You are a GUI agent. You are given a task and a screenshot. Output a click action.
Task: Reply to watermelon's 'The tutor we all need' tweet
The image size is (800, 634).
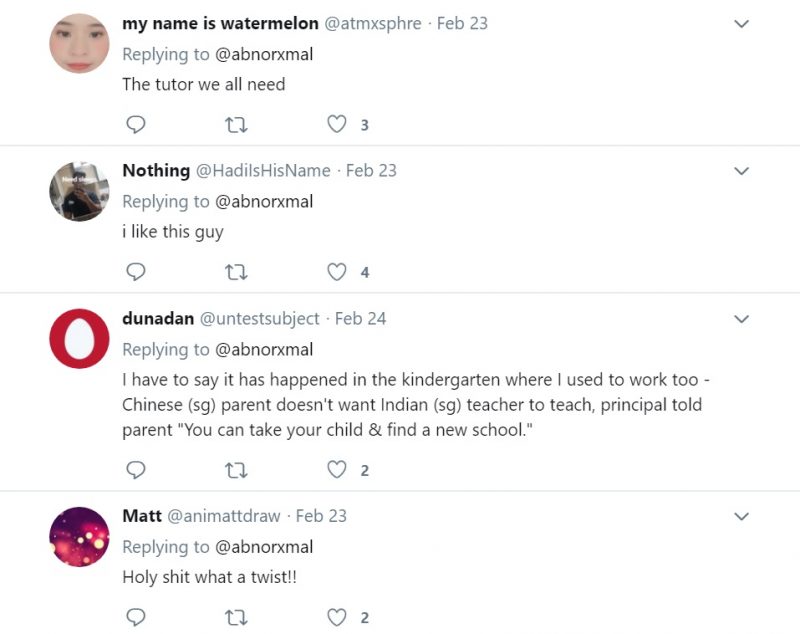click(136, 124)
